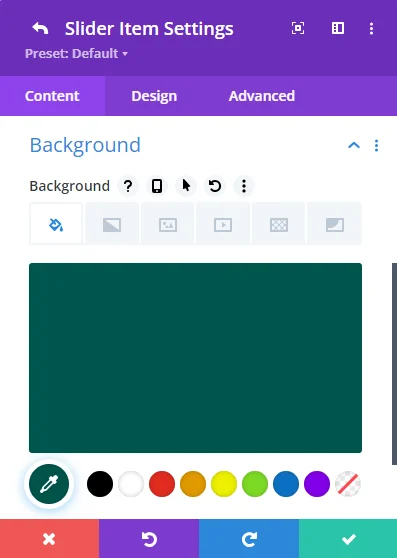
Task: Undo the last change in footer
Action: click(x=149, y=539)
